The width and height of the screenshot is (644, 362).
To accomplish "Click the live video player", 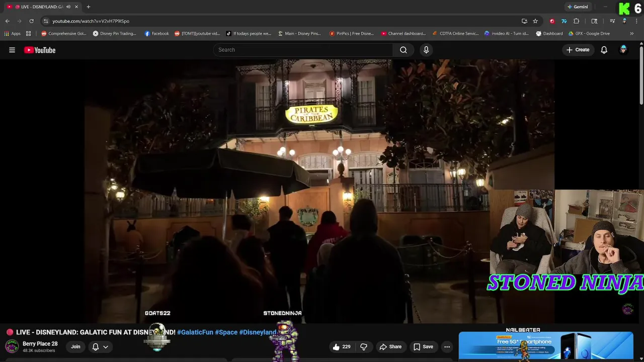I will (319, 191).
